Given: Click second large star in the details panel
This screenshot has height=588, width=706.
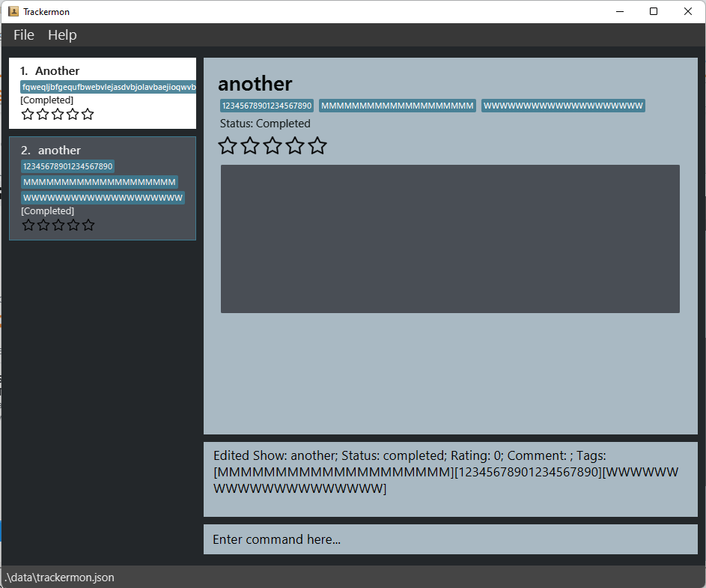Looking at the screenshot, I should (x=250, y=145).
